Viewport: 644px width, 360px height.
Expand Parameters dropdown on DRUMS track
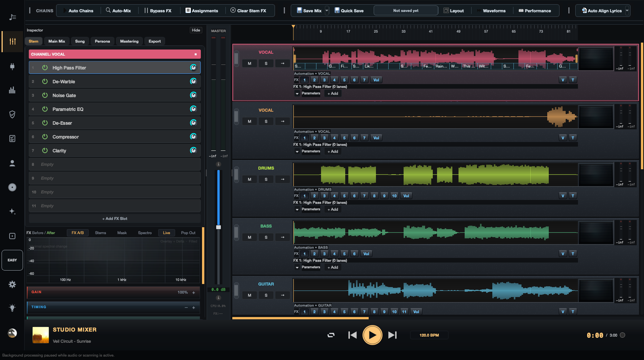point(297,210)
